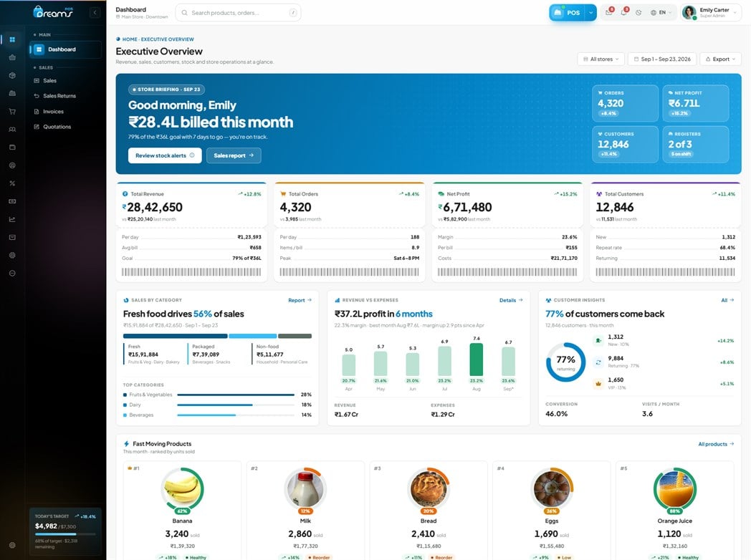
Task: Click the Bread product thumbnail
Action: tap(429, 488)
